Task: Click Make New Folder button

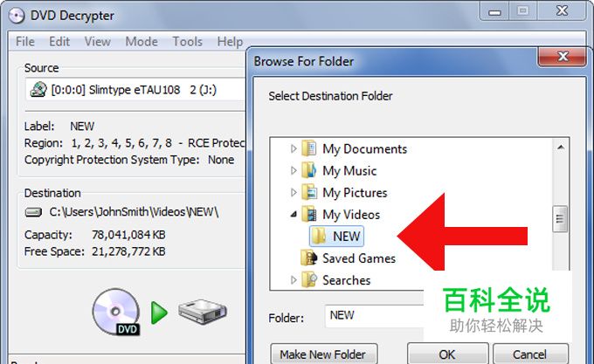Action: pyautogui.click(x=324, y=354)
